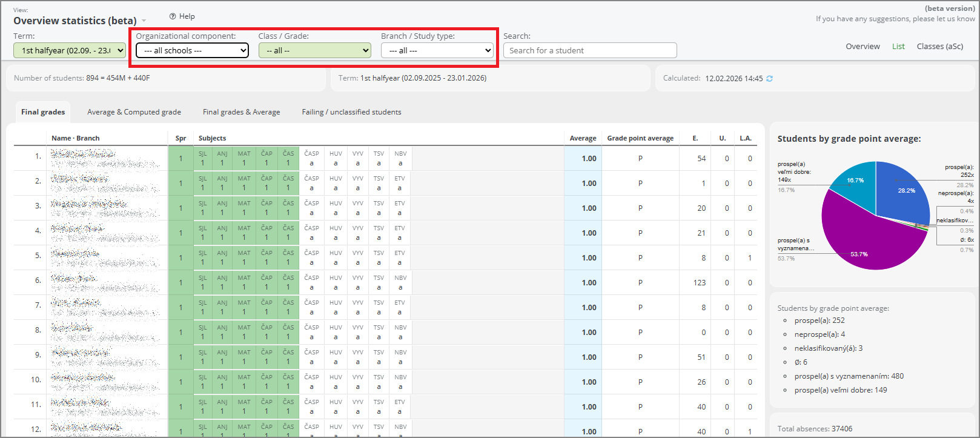Viewport: 980px width, 438px height.
Task: Open the Classes (aSc) view
Action: (939, 47)
